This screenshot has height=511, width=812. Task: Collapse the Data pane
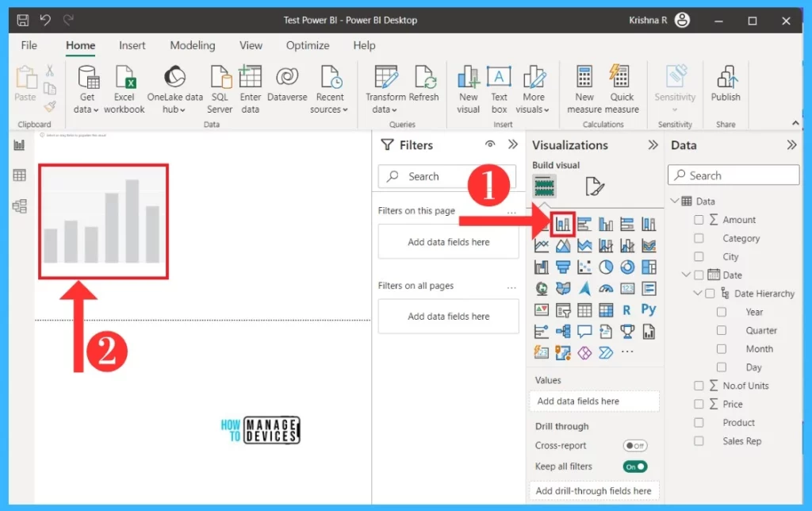tap(791, 145)
